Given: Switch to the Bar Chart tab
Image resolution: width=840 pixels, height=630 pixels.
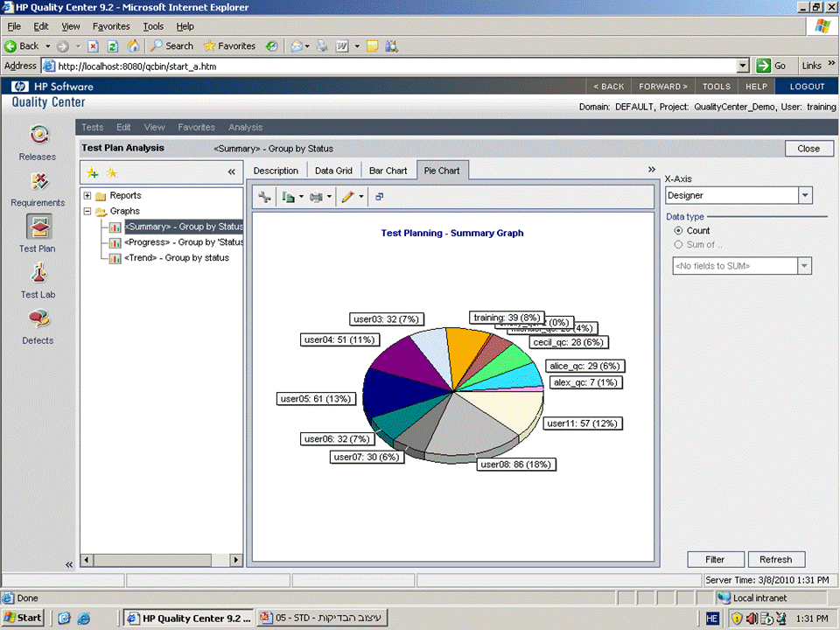Looking at the screenshot, I should (x=388, y=171).
